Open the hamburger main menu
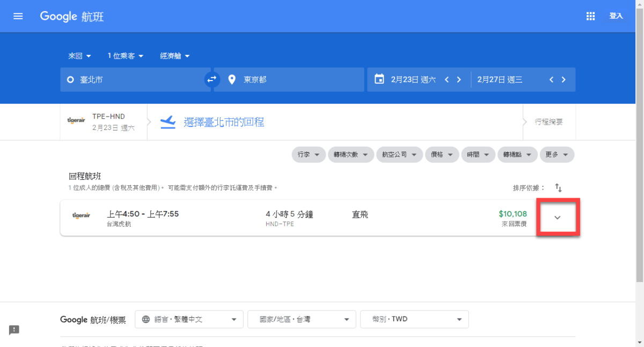 (x=18, y=16)
